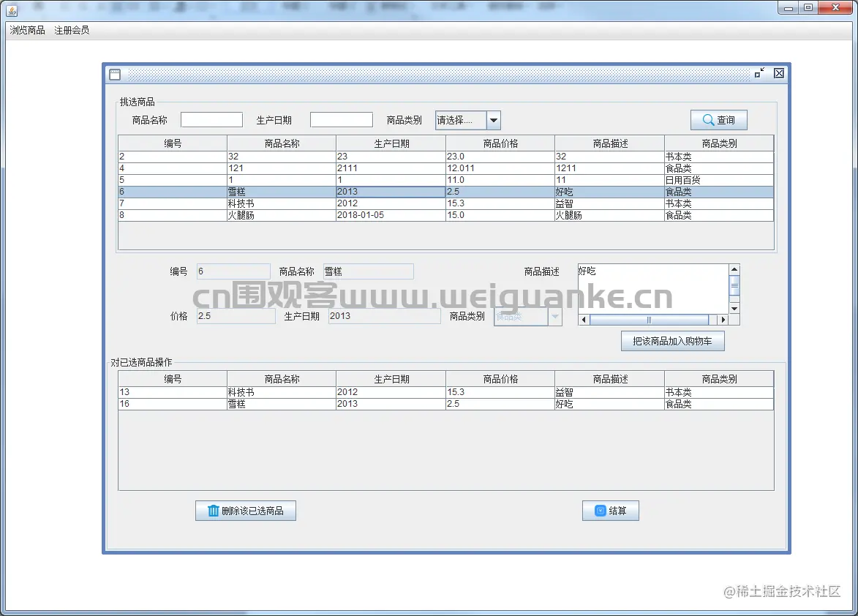Click inside the 商品描述 text area
This screenshot has height=616, width=858.
(652, 289)
